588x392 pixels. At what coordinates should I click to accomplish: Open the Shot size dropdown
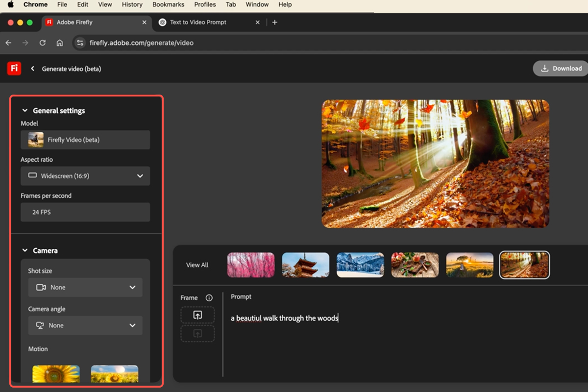[85, 287]
